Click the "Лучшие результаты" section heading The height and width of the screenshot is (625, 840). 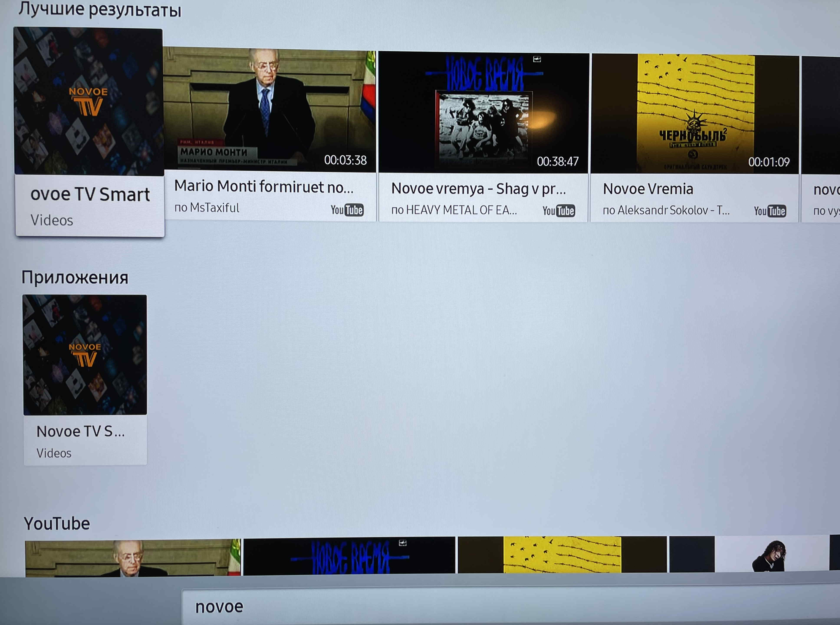tap(100, 10)
